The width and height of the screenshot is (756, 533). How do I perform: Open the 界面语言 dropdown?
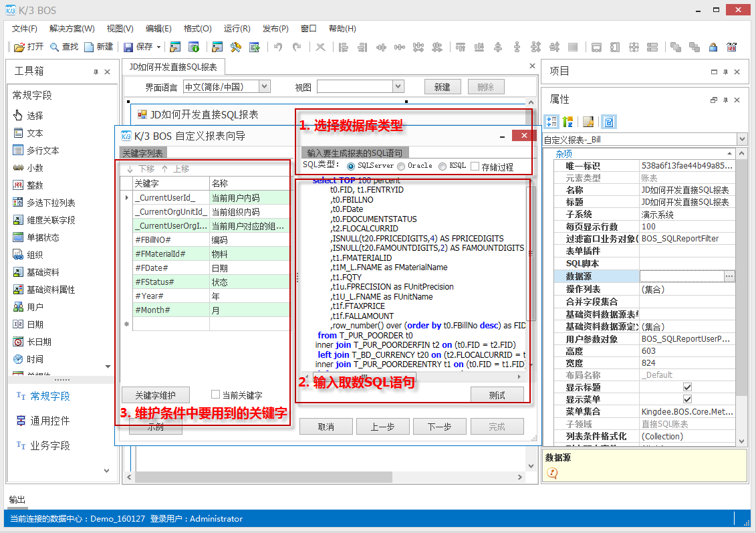264,87
